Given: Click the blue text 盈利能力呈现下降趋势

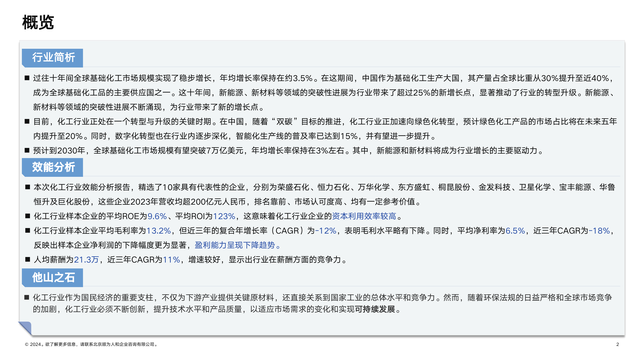Looking at the screenshot, I should 235,245.
